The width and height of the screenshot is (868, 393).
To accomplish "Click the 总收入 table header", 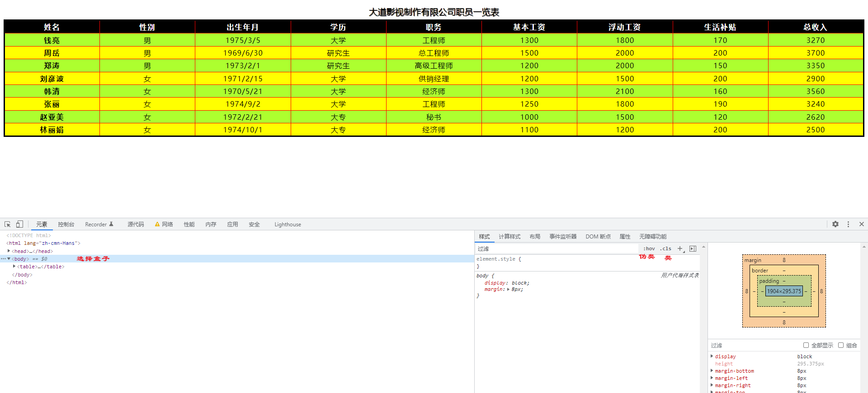I will pyautogui.click(x=816, y=27).
